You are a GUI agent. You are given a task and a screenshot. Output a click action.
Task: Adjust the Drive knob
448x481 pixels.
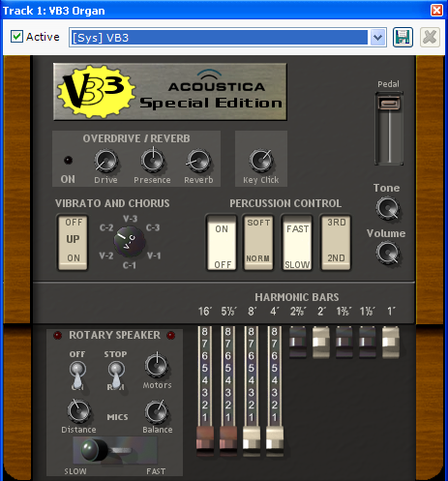[105, 161]
